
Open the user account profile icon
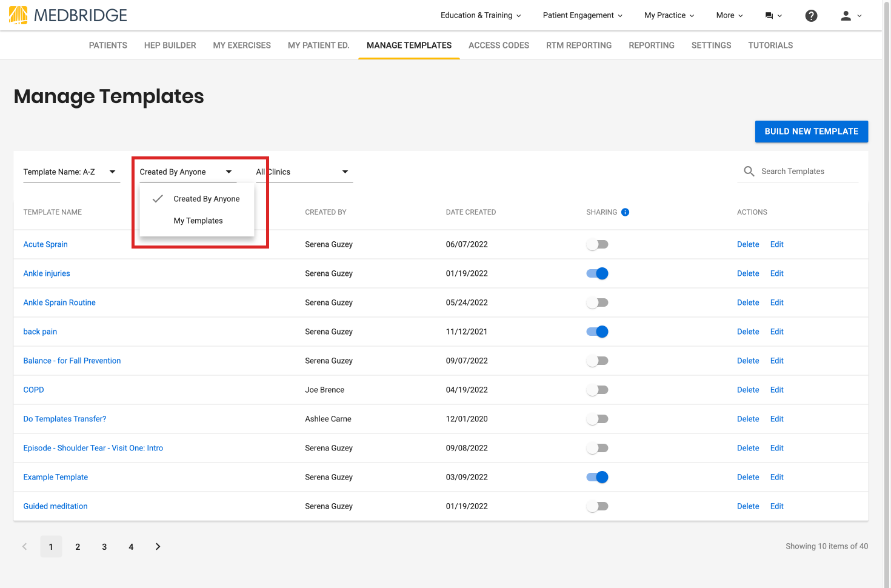click(x=851, y=16)
